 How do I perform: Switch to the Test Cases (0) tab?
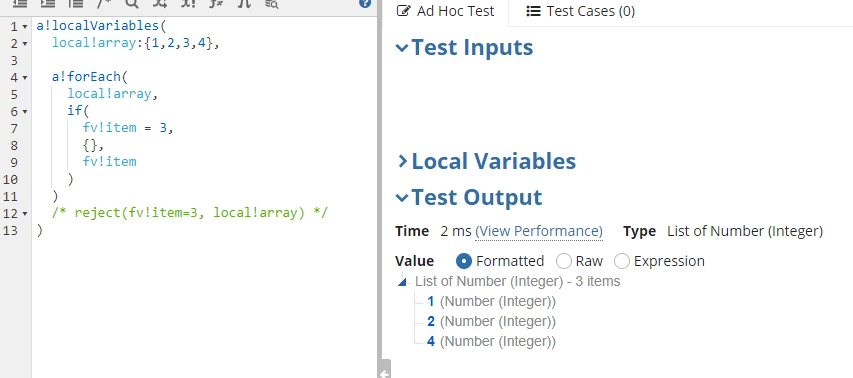(580, 11)
